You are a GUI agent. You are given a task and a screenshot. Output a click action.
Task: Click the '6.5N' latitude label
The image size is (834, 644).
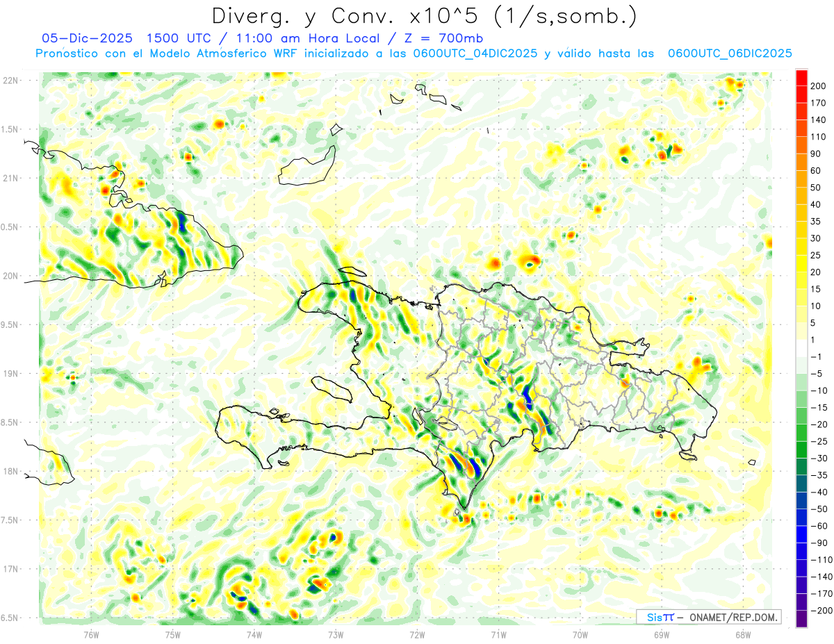point(10,618)
